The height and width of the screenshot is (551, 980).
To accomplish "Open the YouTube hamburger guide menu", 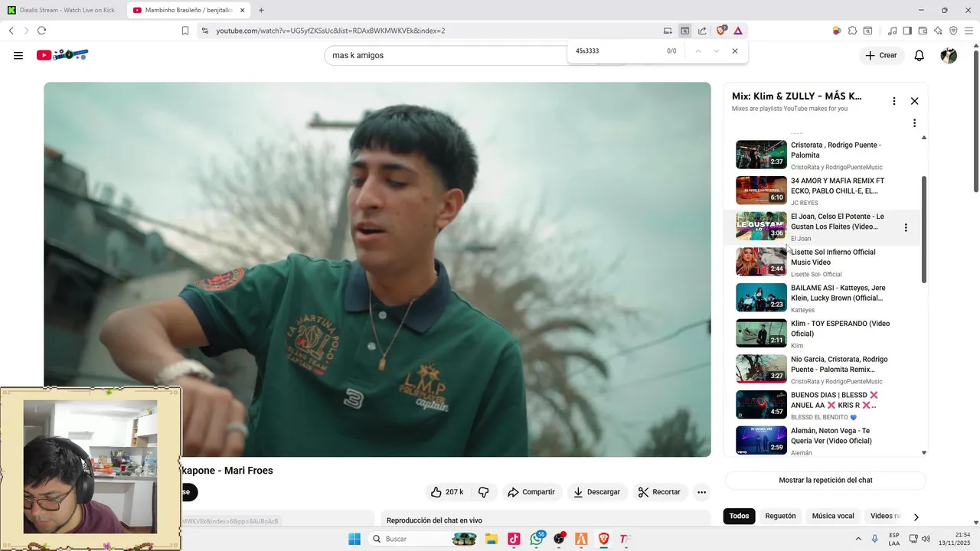I will [18, 55].
